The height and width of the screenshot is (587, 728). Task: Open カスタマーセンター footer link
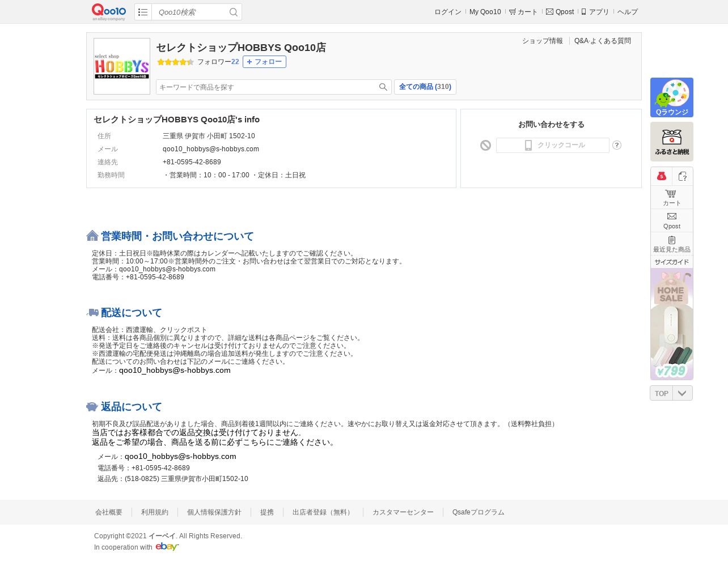coord(403,512)
